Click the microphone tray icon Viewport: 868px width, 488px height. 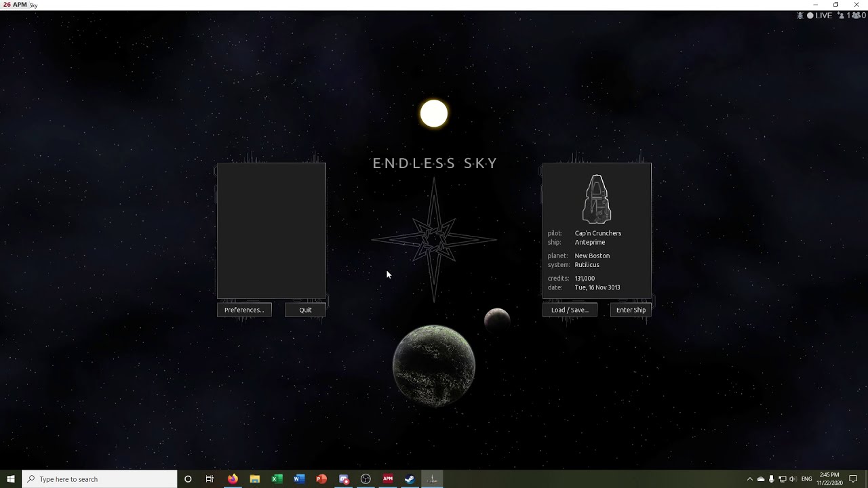(x=771, y=479)
